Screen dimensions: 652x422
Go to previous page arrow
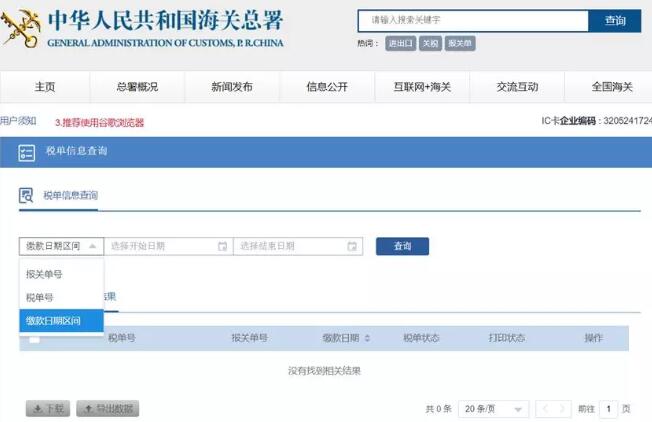click(x=545, y=409)
